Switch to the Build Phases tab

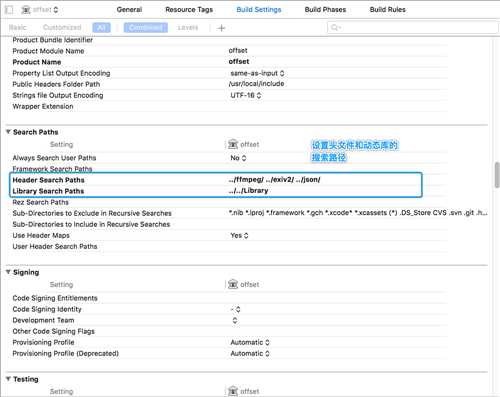click(x=325, y=10)
